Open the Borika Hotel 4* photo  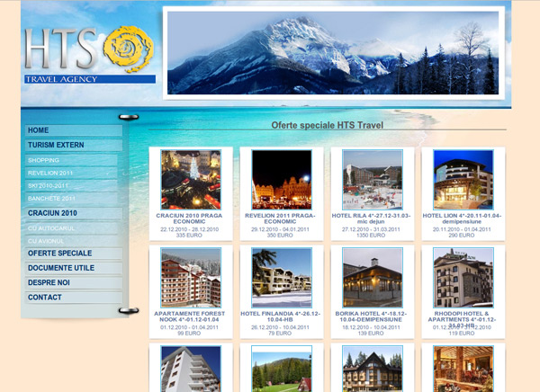(x=373, y=278)
